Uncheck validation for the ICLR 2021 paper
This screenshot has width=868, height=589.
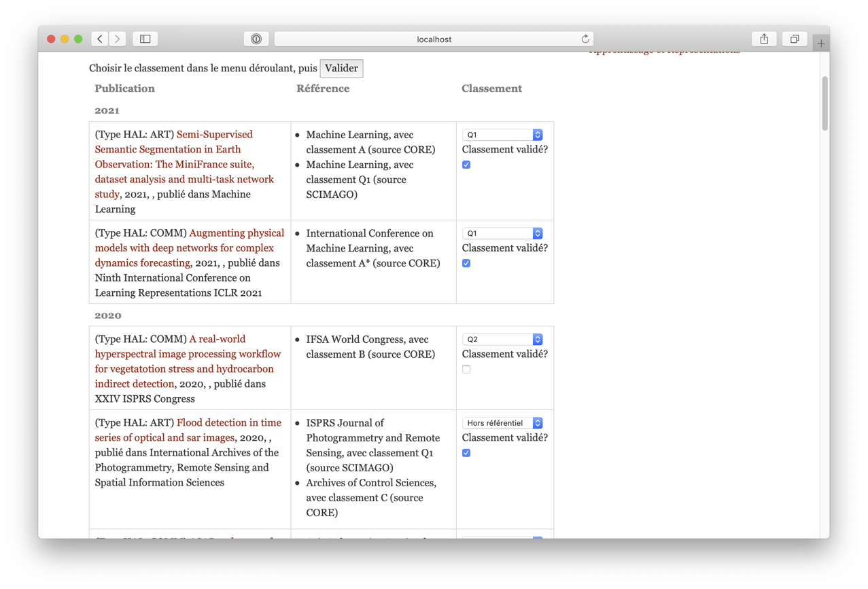click(466, 263)
